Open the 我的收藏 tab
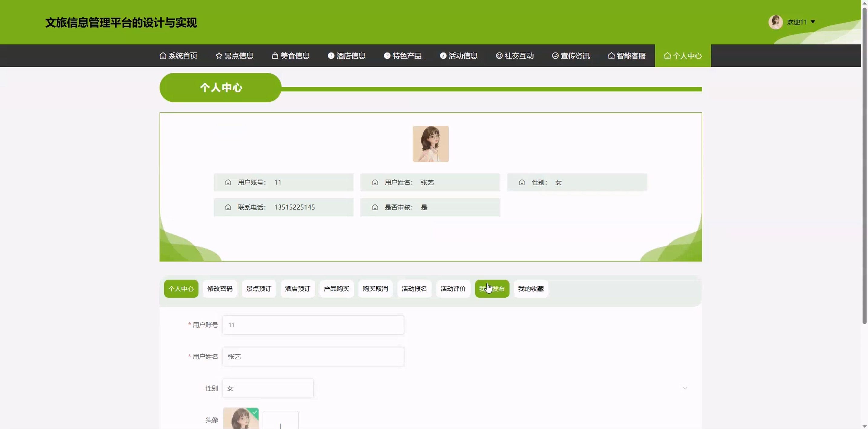868x429 pixels. click(531, 289)
